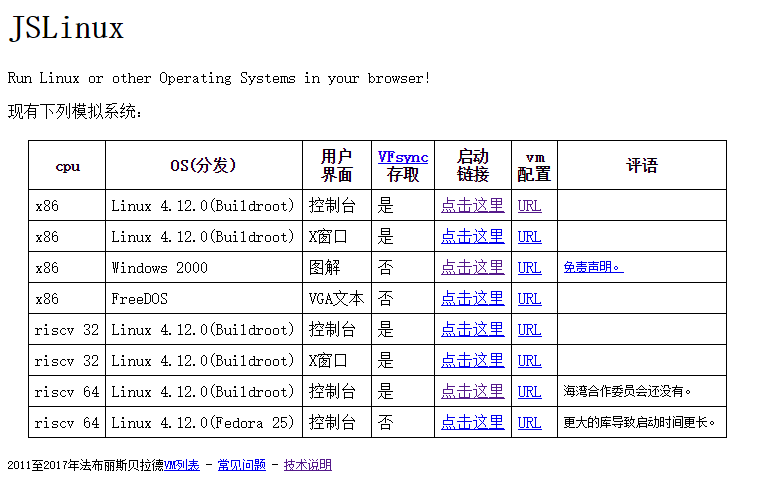
Task: Open the 免责声明 disclaimer link
Action: coord(593,267)
